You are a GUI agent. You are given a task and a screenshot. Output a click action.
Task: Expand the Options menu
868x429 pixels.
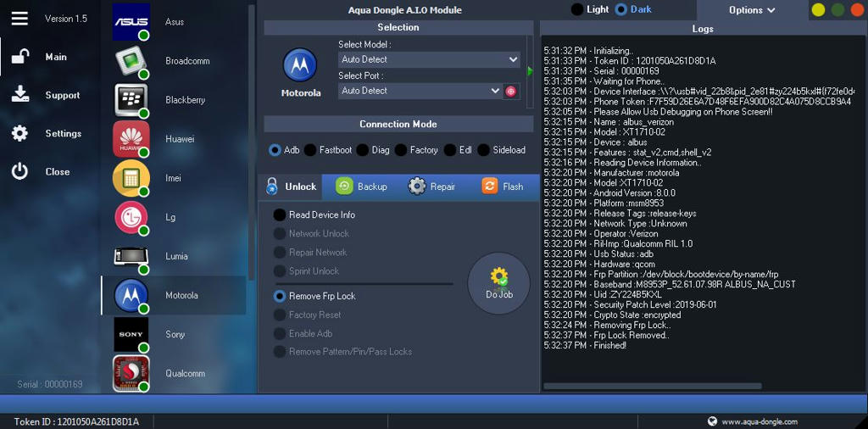tap(752, 10)
